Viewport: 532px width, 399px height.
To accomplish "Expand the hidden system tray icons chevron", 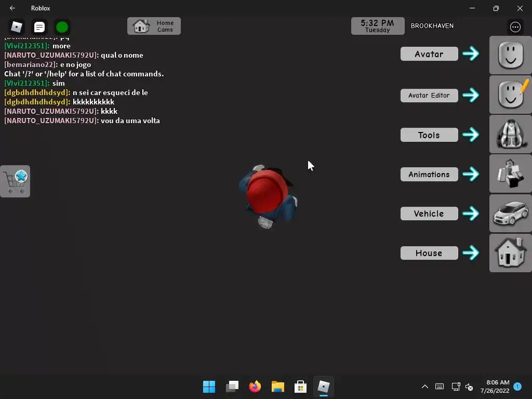I will coord(425,387).
